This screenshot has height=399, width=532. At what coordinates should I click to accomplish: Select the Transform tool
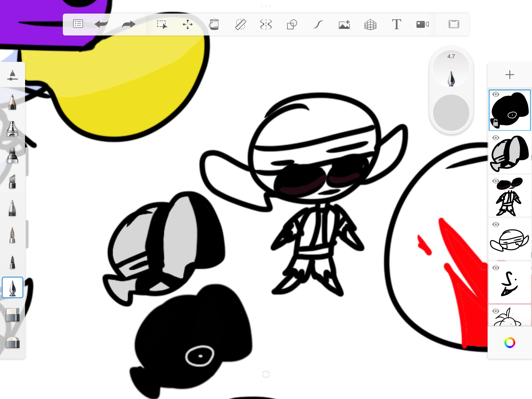pos(188,25)
